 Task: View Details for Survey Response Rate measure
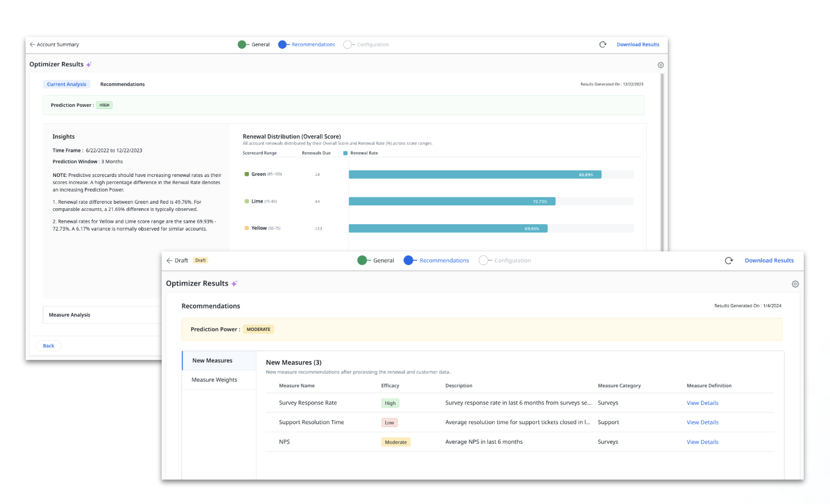(x=702, y=403)
